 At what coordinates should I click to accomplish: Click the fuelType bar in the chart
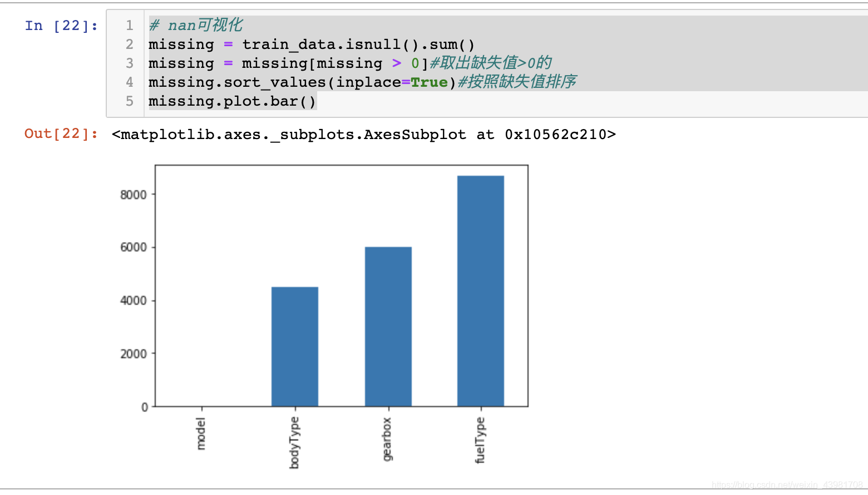click(481, 291)
